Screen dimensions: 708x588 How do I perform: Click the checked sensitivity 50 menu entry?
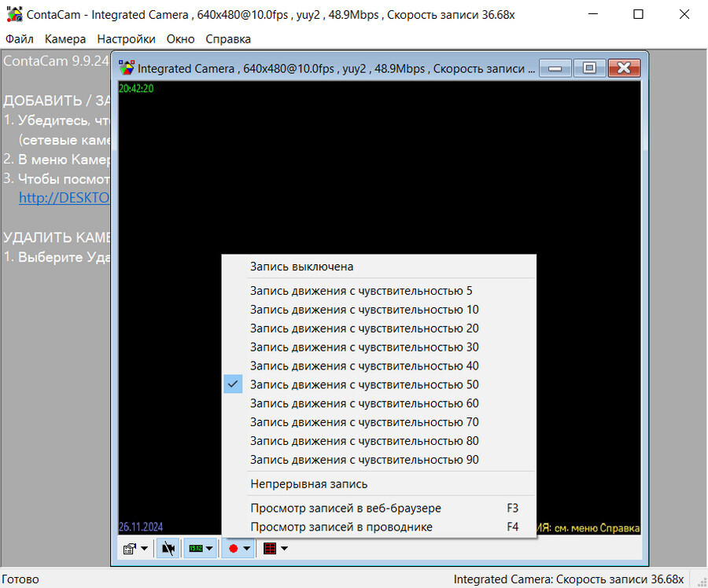point(379,385)
